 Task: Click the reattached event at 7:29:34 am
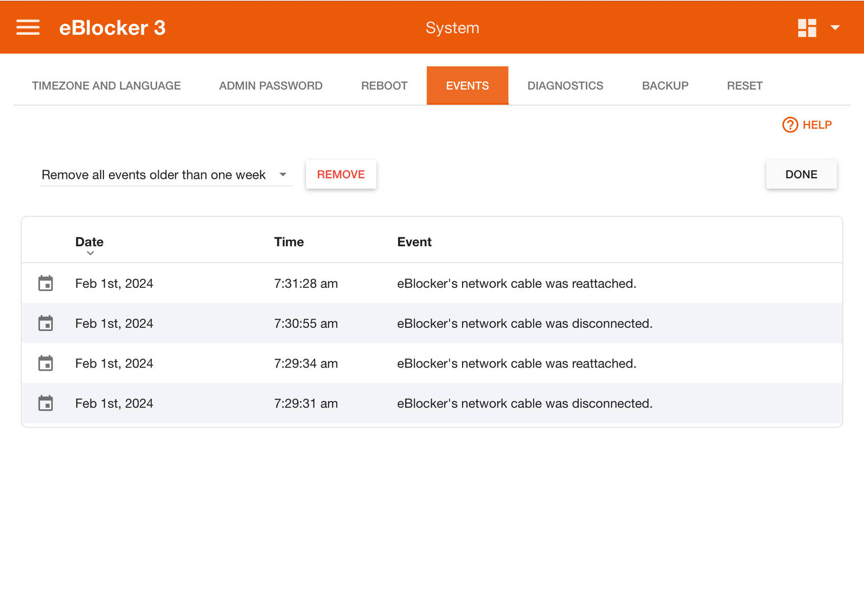pos(517,364)
